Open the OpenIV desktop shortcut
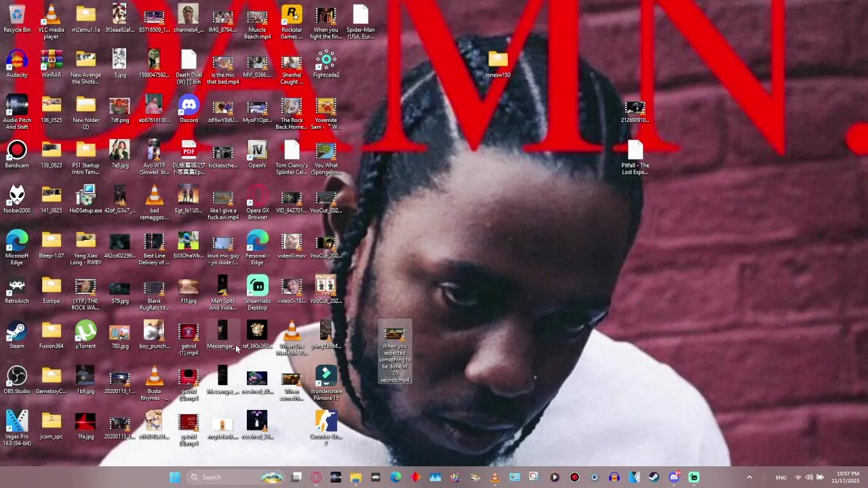 point(257,155)
